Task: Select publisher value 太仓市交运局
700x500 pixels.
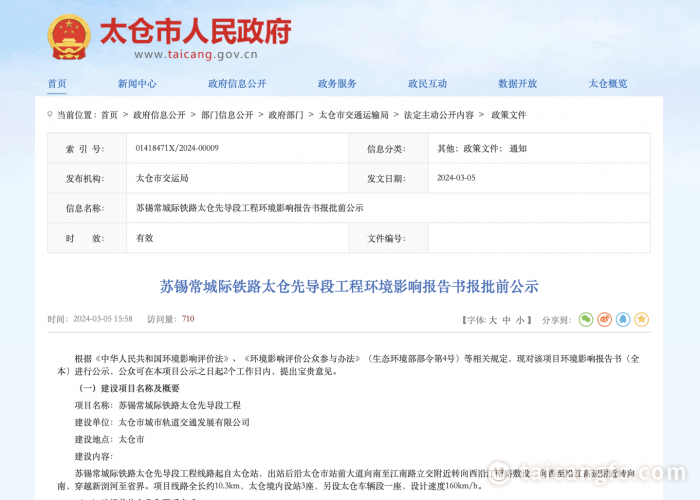Action: click(x=162, y=178)
